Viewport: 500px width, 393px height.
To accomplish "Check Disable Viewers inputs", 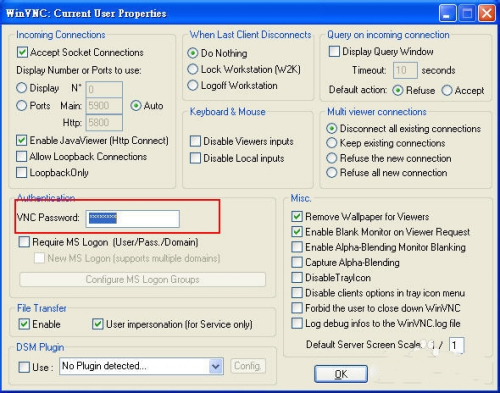I will point(195,141).
